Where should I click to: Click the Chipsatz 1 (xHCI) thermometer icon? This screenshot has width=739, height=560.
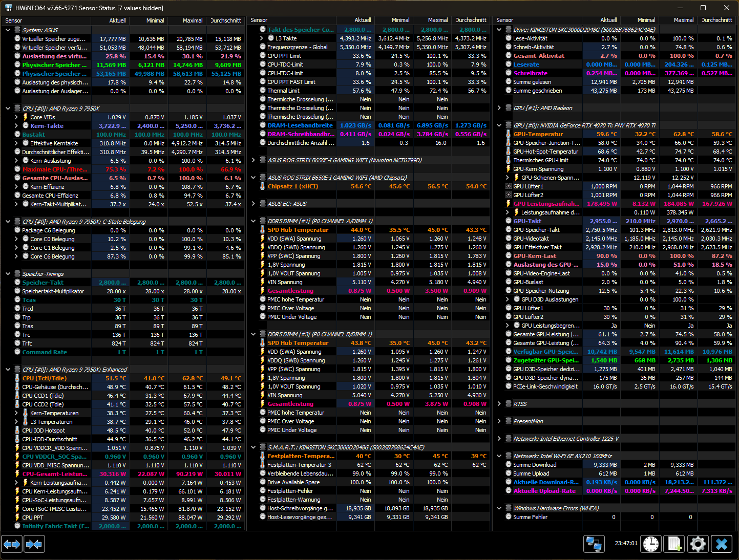(x=263, y=186)
